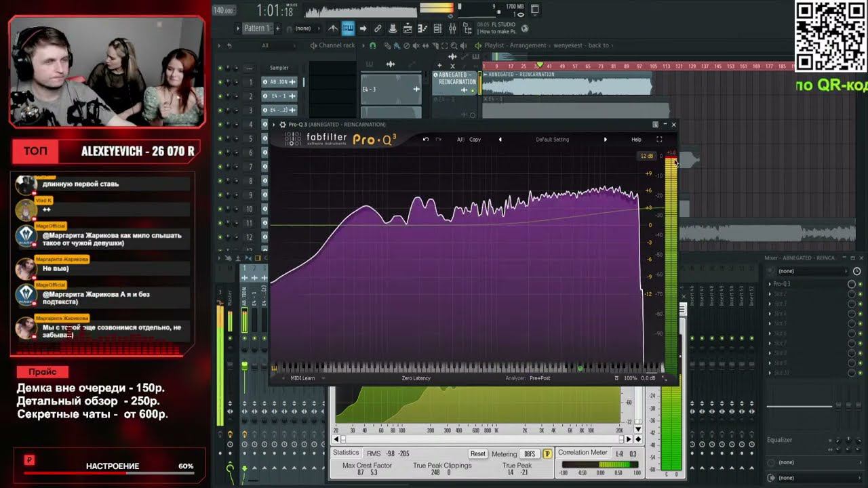The height and width of the screenshot is (488, 868).
Task: Toggle channel 2 mute LED
Action: pos(220,96)
